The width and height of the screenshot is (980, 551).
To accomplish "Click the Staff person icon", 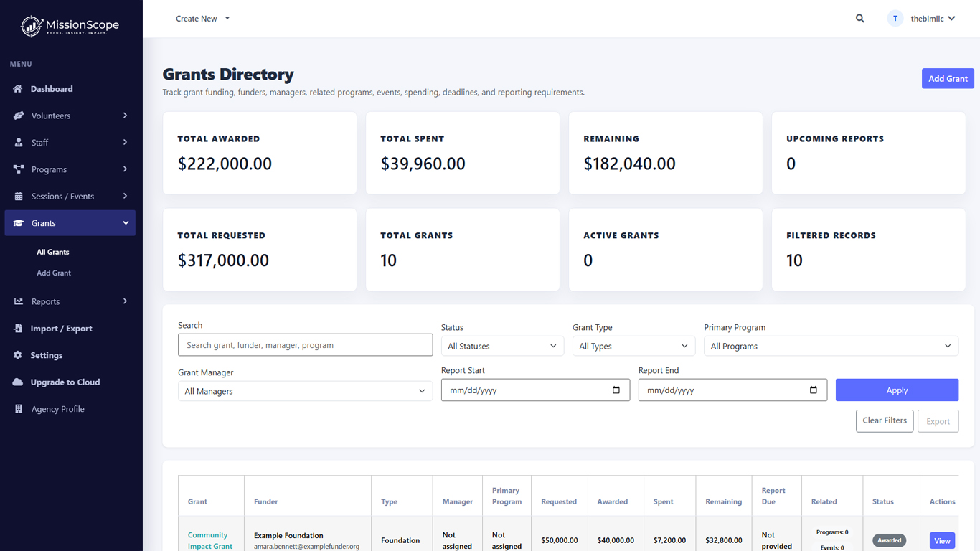I will (19, 143).
